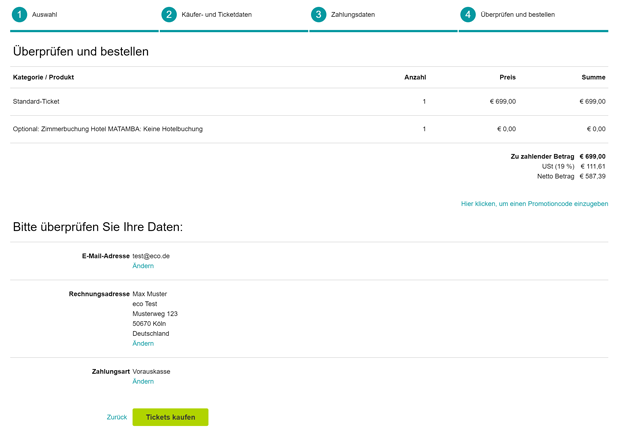Switch to the Zahlungsdaten step

tap(353, 15)
